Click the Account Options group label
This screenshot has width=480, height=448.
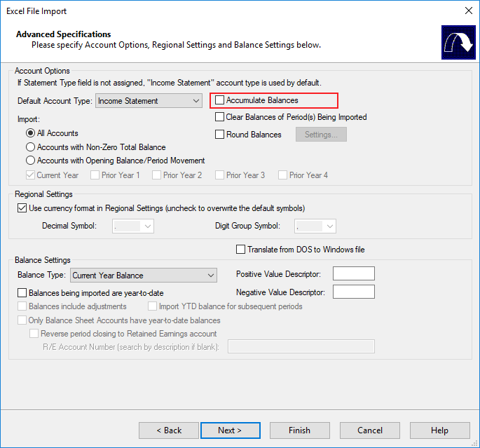point(42,71)
